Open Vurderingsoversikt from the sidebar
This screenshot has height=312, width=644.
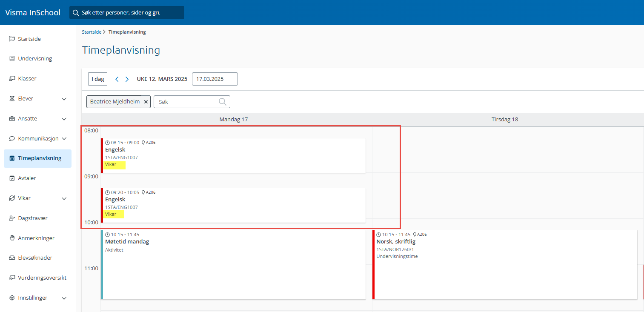42,278
